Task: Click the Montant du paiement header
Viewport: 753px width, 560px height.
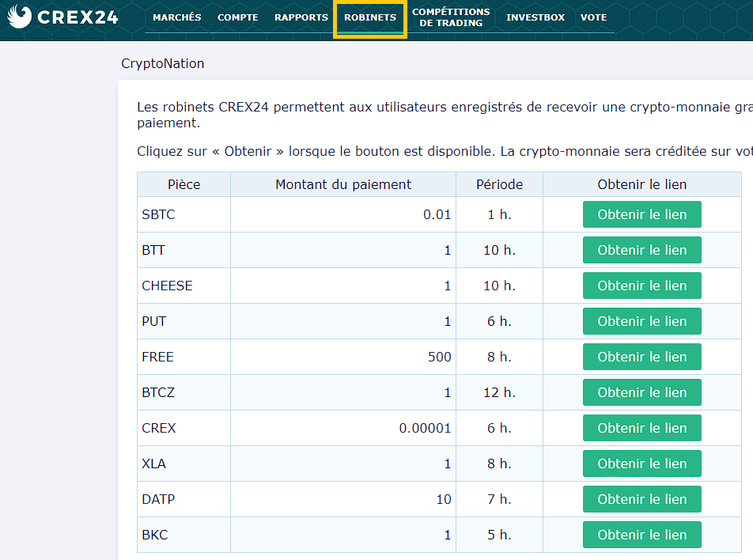Action: coord(343,184)
